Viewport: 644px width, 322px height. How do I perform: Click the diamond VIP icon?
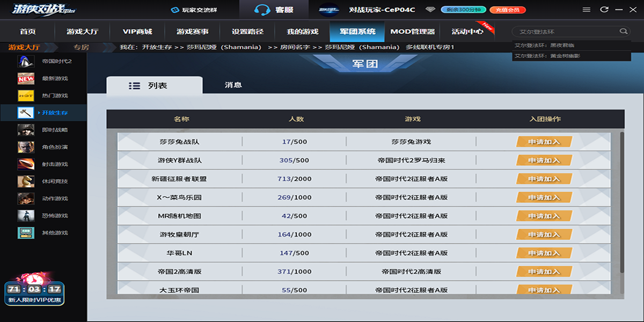[x=430, y=10]
